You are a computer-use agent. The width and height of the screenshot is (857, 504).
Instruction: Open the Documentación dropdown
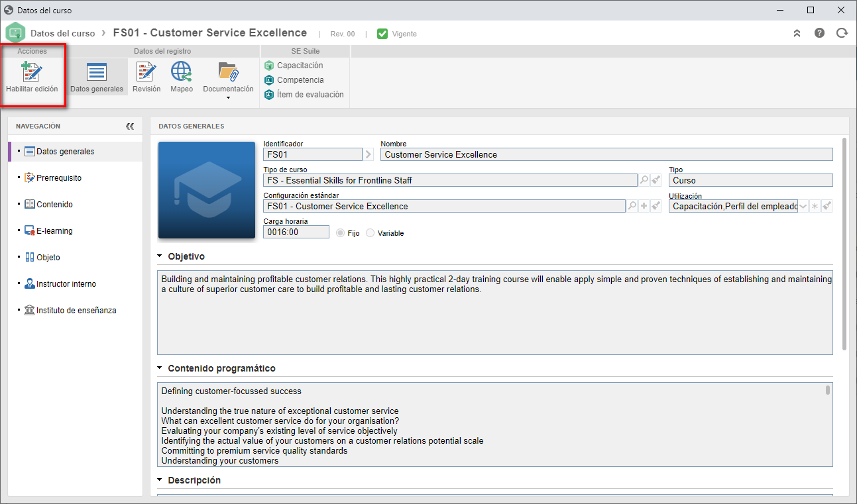(228, 80)
